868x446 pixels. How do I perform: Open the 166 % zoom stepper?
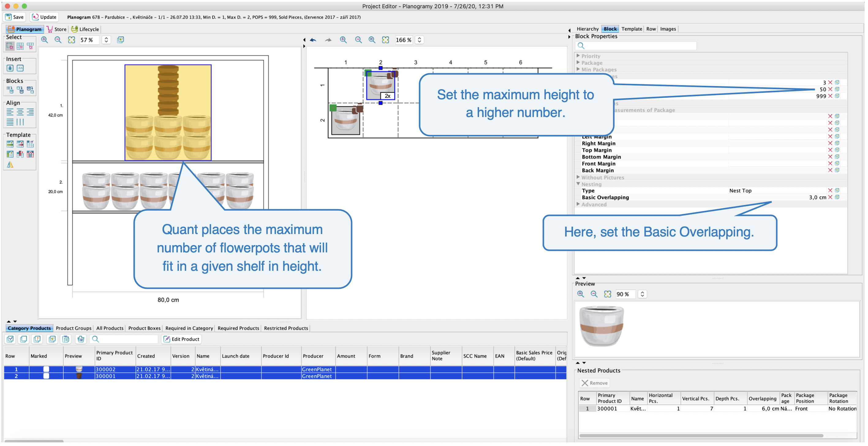coord(420,40)
